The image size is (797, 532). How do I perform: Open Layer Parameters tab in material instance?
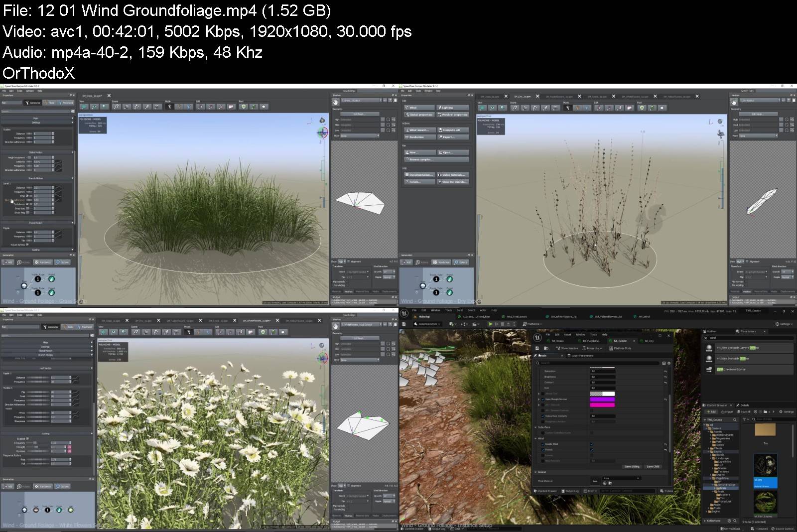580,356
